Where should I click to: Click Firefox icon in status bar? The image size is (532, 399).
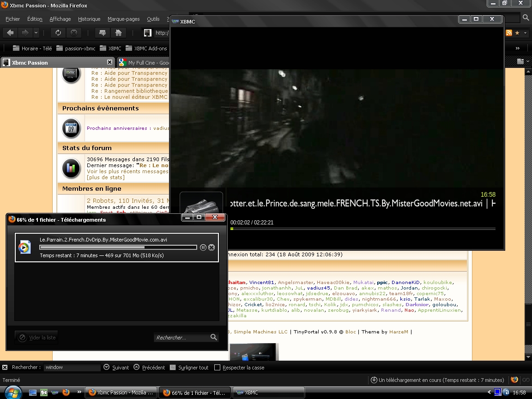pos(515,380)
